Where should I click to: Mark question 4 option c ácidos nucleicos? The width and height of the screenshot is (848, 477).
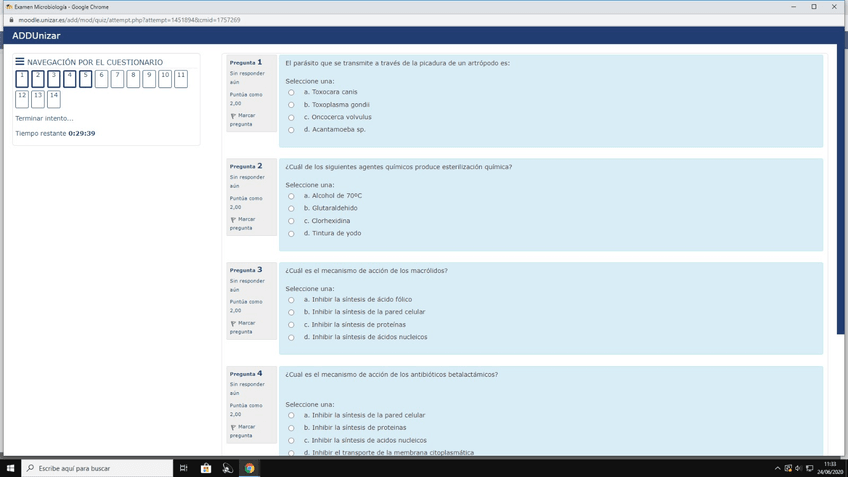(x=291, y=440)
